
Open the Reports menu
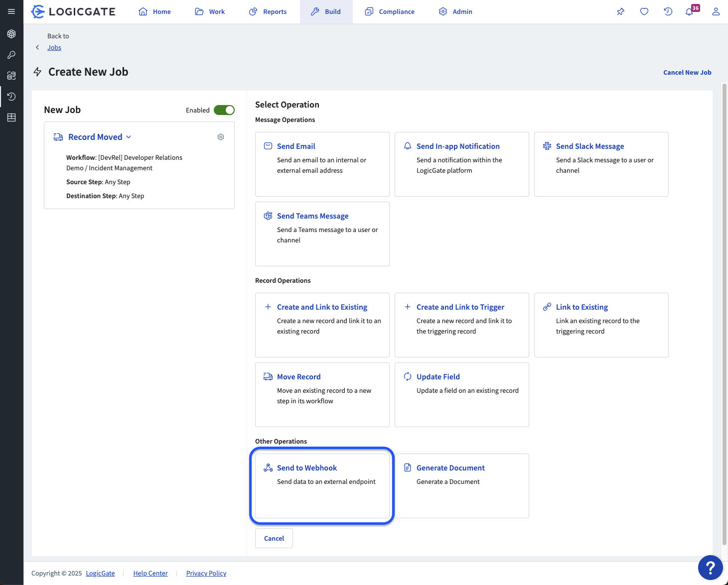268,11
